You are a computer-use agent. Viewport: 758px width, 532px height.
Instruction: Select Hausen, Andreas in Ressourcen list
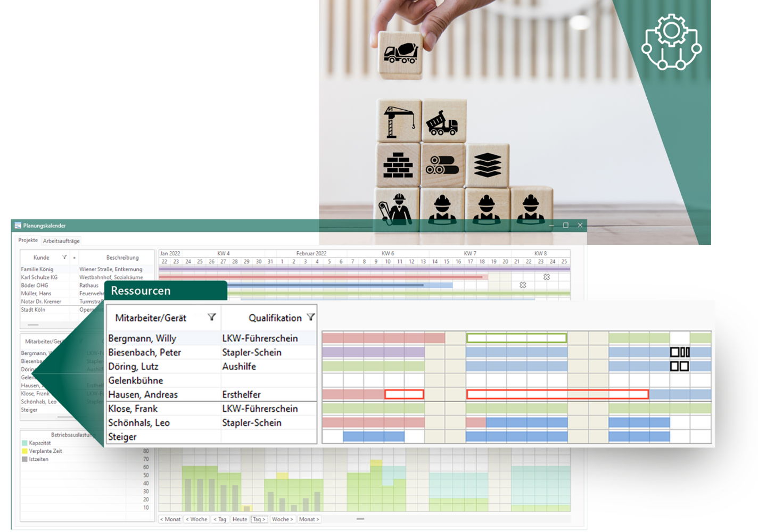point(212,395)
